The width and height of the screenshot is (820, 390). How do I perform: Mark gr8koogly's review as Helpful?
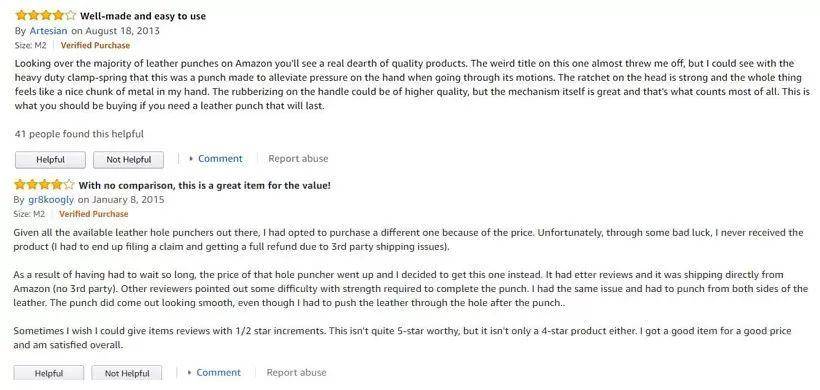coord(49,373)
